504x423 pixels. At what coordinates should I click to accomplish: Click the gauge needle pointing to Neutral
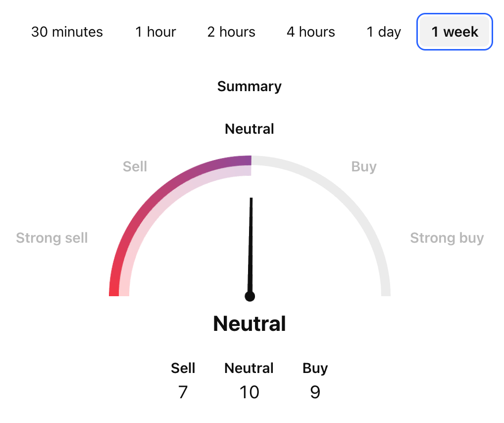coord(251,248)
